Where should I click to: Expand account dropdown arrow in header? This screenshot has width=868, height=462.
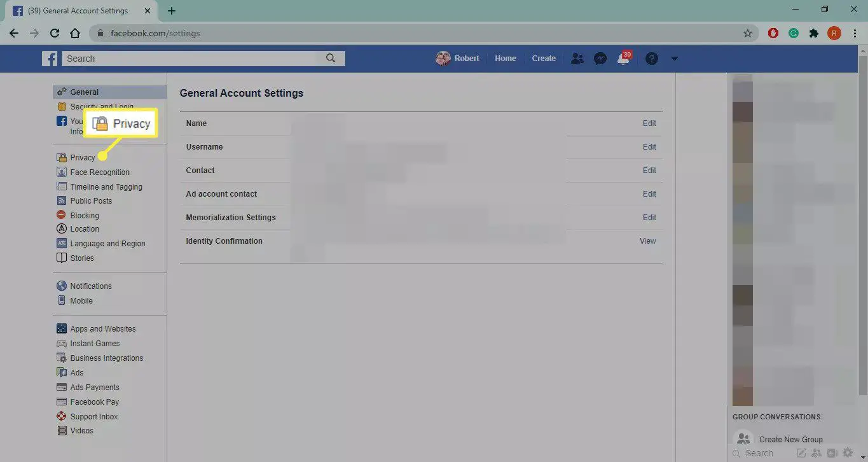pyautogui.click(x=675, y=59)
